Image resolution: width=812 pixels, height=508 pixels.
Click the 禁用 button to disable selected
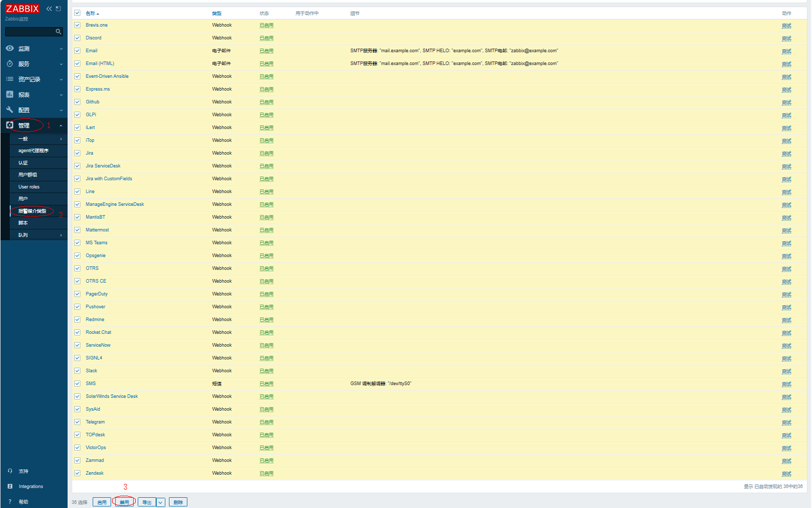(x=124, y=502)
